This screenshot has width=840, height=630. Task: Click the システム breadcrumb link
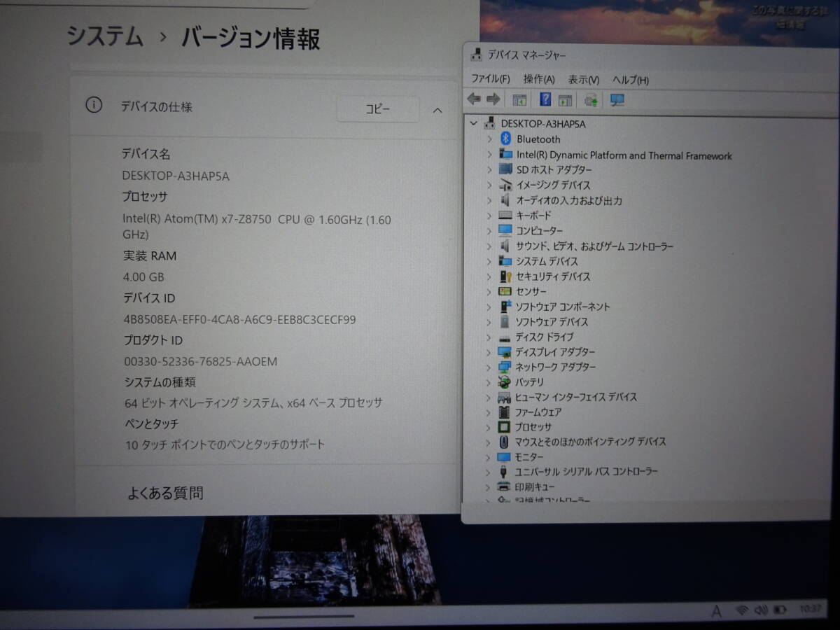tap(105, 36)
